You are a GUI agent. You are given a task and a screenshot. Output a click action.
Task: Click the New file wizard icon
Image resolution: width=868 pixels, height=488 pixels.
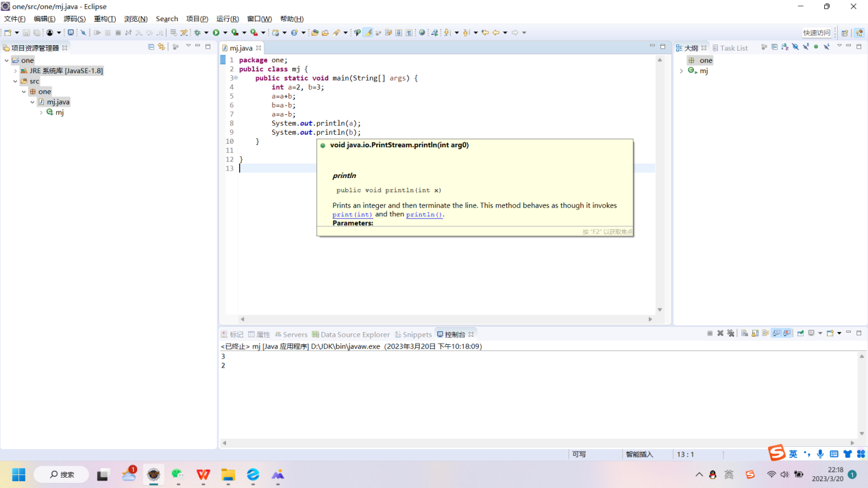[x=8, y=32]
